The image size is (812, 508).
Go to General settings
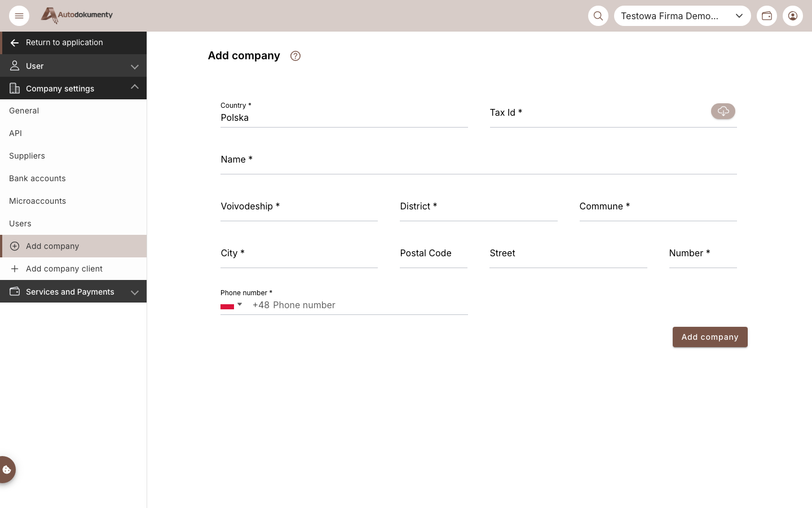point(73,111)
